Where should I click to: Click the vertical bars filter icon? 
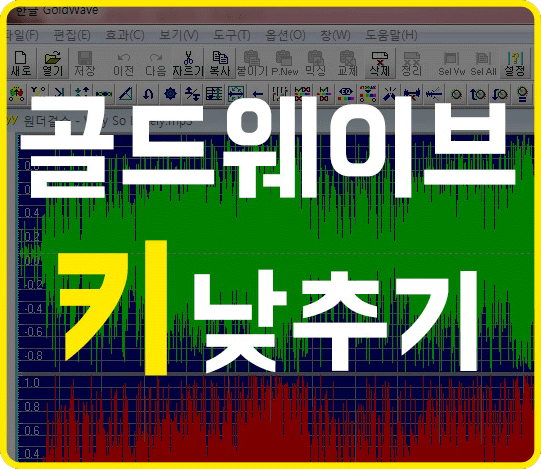point(280,94)
